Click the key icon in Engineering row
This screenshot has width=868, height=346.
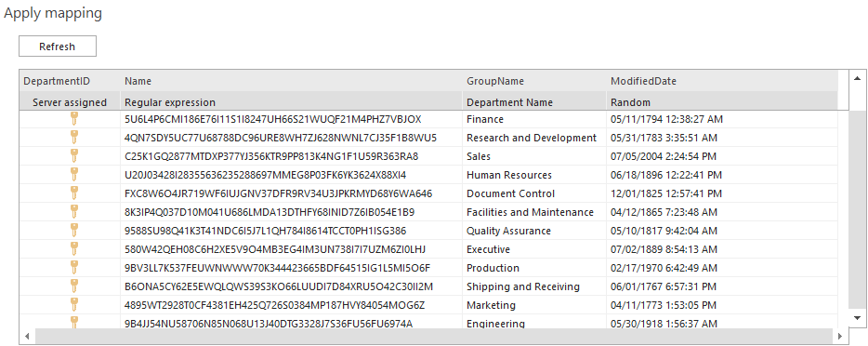point(73,322)
